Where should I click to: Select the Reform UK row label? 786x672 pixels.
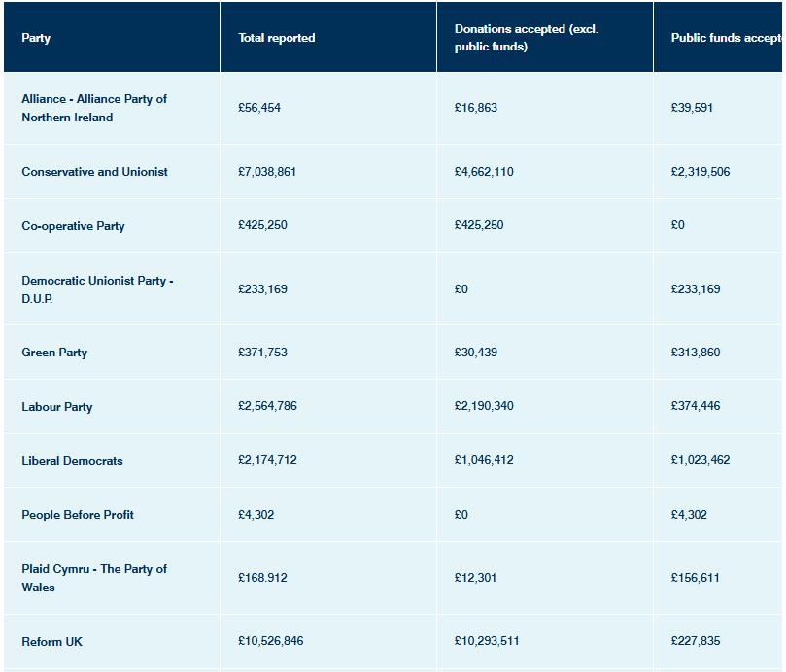pos(51,642)
